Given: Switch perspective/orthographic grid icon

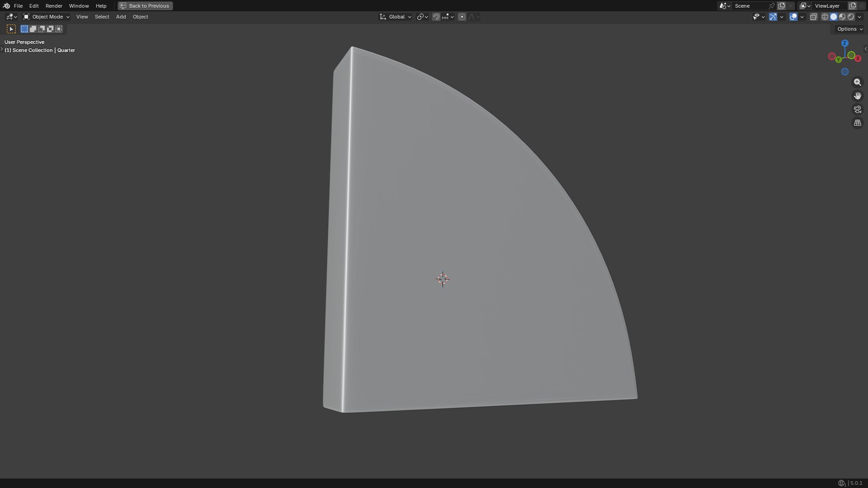Looking at the screenshot, I should tap(857, 123).
